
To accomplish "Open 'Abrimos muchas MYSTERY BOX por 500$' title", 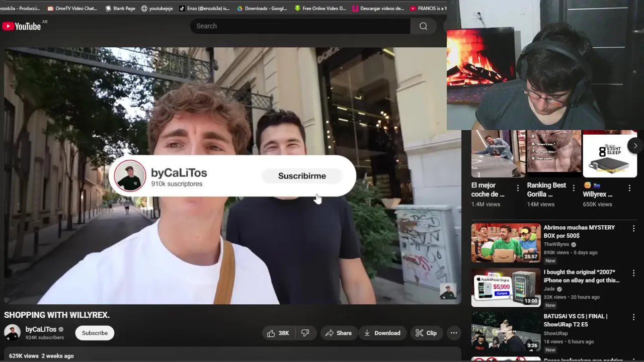I will pyautogui.click(x=579, y=231).
